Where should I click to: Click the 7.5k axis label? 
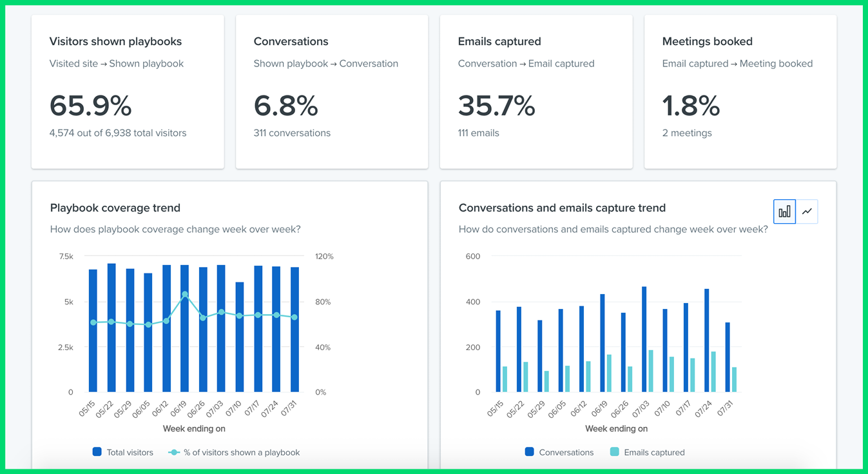(66, 256)
